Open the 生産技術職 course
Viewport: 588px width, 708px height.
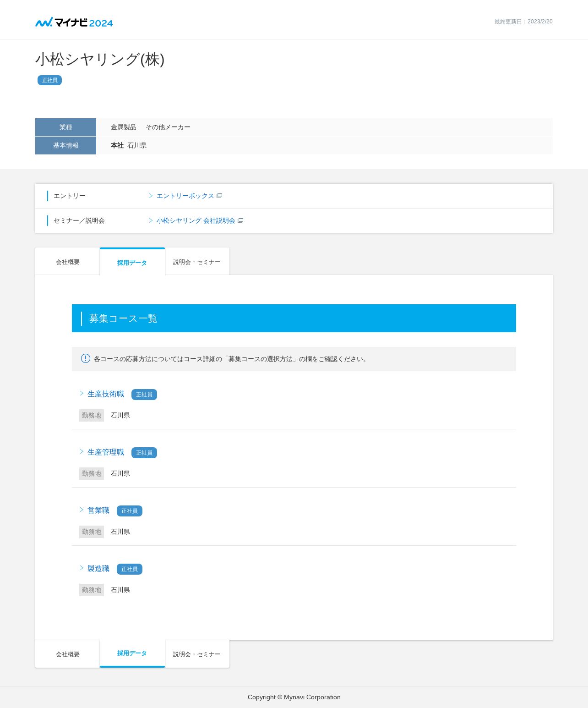coord(106,394)
